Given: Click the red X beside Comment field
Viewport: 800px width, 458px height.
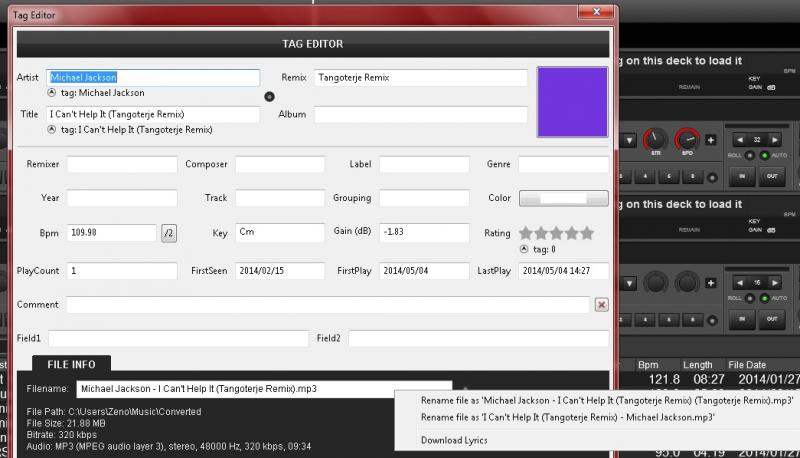Looking at the screenshot, I should pyautogui.click(x=601, y=305).
